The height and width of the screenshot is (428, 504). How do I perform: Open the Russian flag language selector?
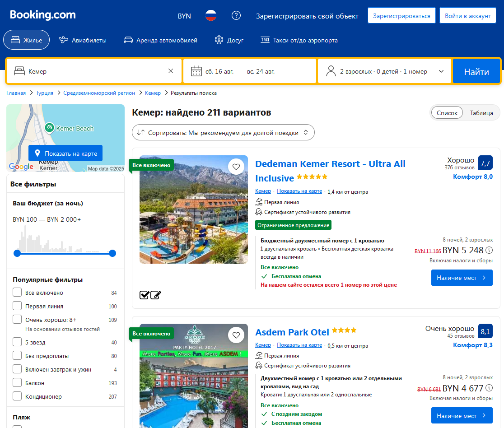[x=211, y=15]
